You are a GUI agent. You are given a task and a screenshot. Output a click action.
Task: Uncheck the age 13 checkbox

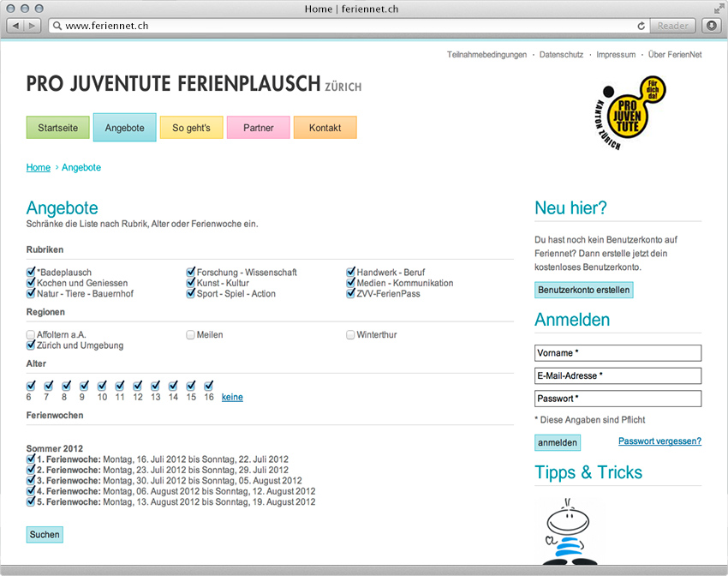(x=155, y=386)
